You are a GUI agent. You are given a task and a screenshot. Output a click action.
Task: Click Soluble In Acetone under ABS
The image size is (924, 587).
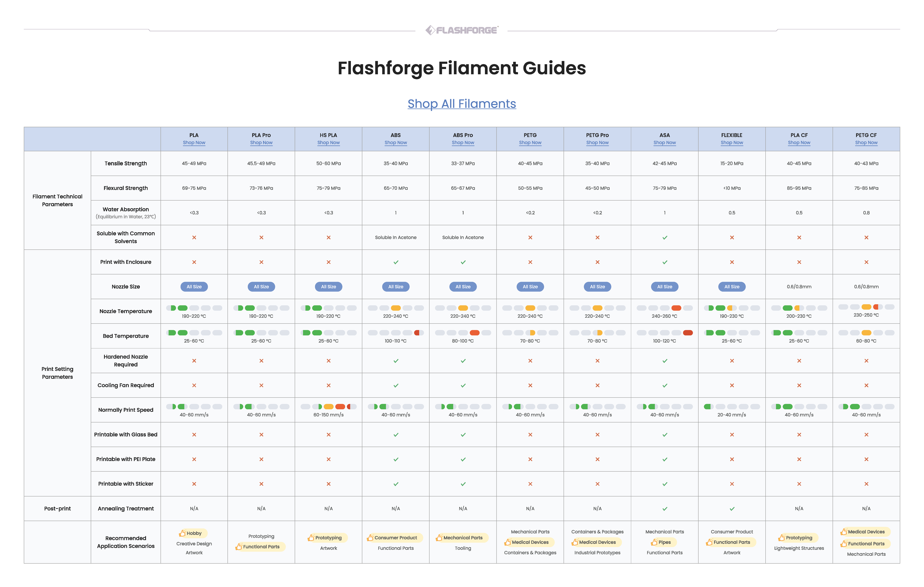(396, 238)
